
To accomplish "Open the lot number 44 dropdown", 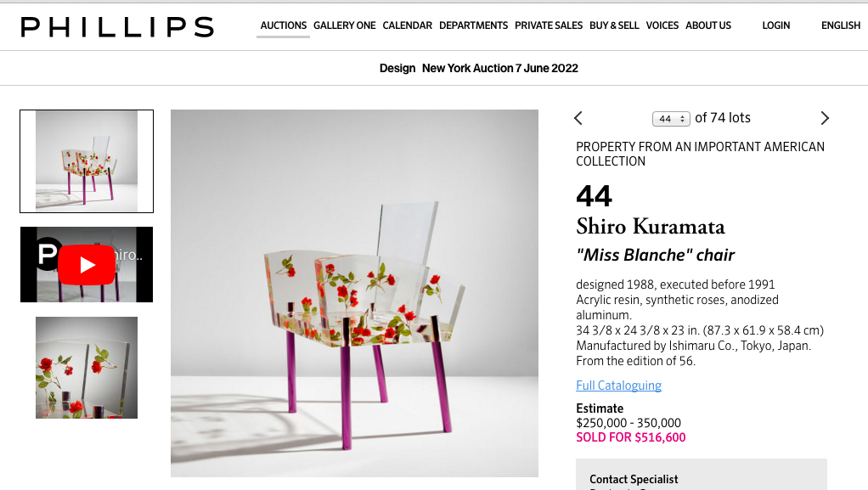I will click(671, 119).
